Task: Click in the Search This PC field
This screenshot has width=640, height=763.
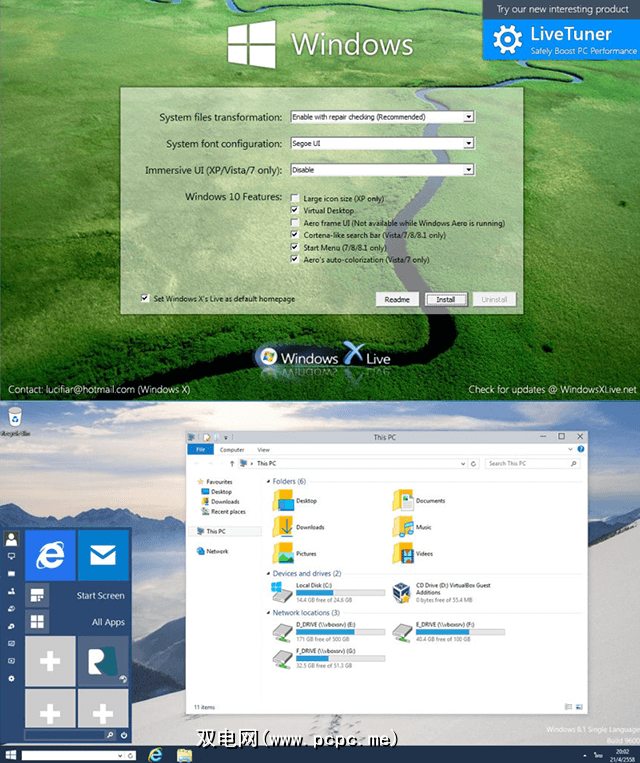Action: [532, 463]
